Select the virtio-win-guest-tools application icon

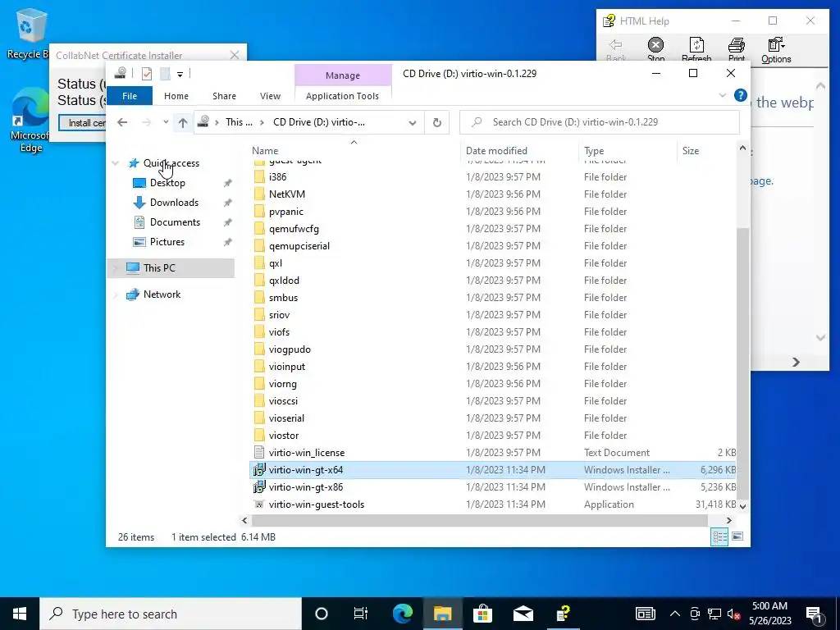click(259, 504)
